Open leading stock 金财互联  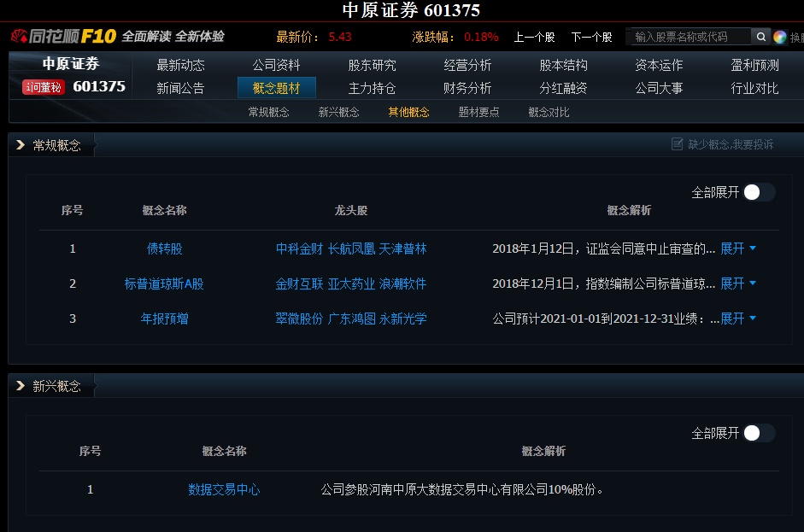299,284
